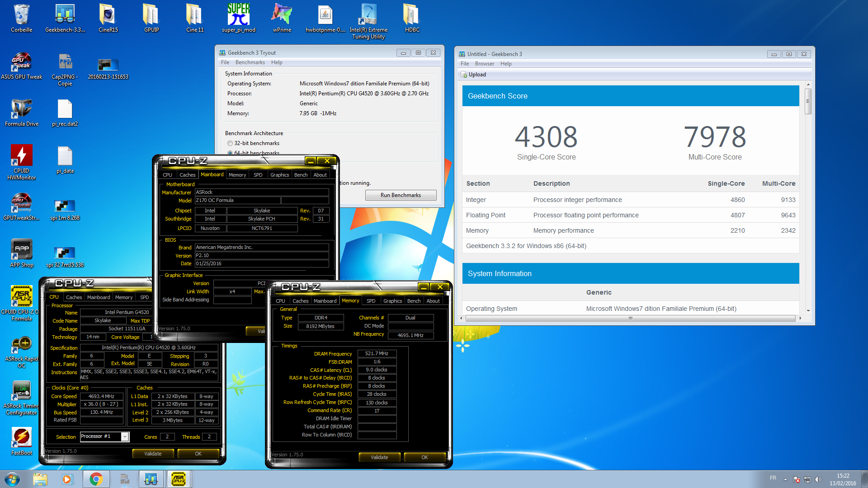
Task: Show hidden system tray icons arrow
Action: point(785,479)
